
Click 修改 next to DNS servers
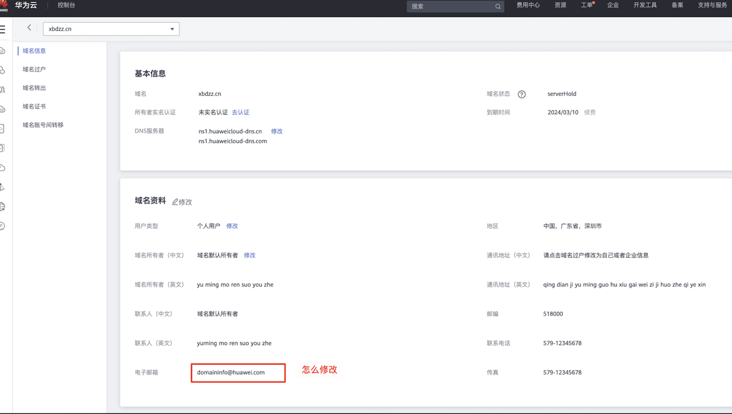[277, 131]
